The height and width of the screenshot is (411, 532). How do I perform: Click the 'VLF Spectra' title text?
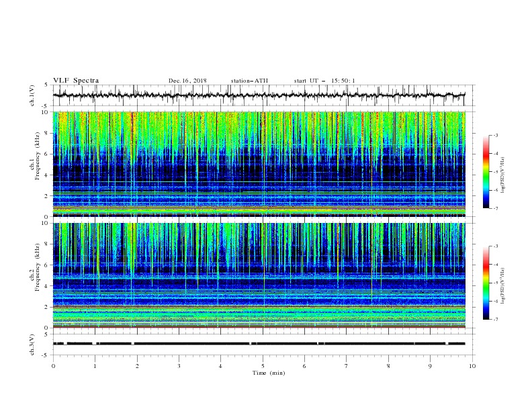point(76,81)
